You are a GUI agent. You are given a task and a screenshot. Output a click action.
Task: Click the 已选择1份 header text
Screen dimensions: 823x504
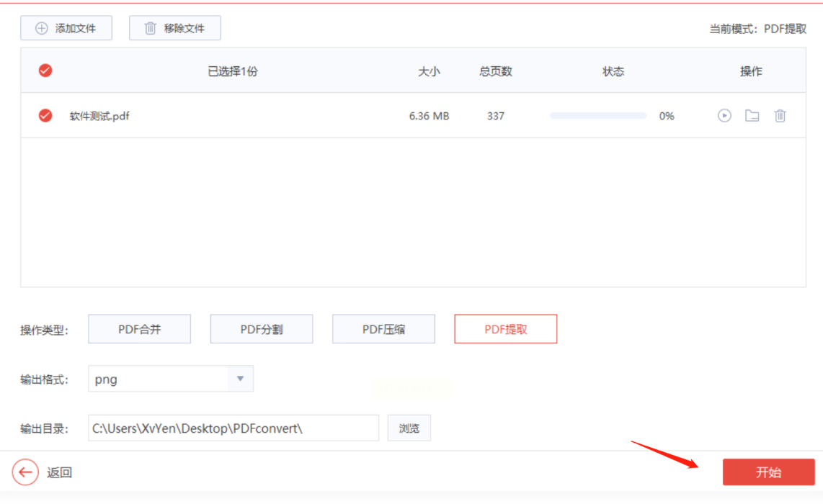point(233,71)
